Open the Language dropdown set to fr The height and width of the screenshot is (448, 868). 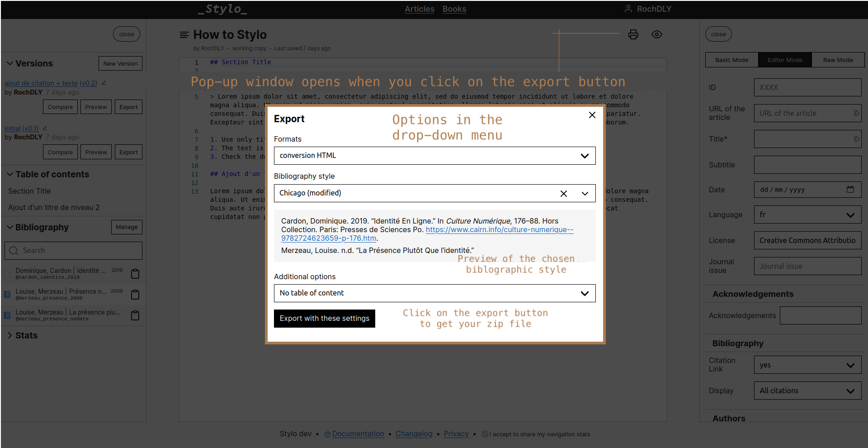click(807, 215)
